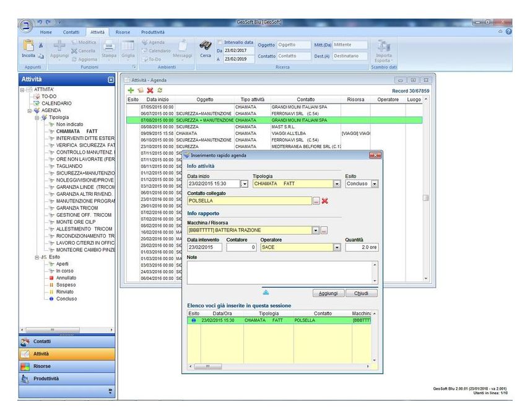Open help with the question mark icon
Screen dimensions: 530x420
click(x=509, y=32)
